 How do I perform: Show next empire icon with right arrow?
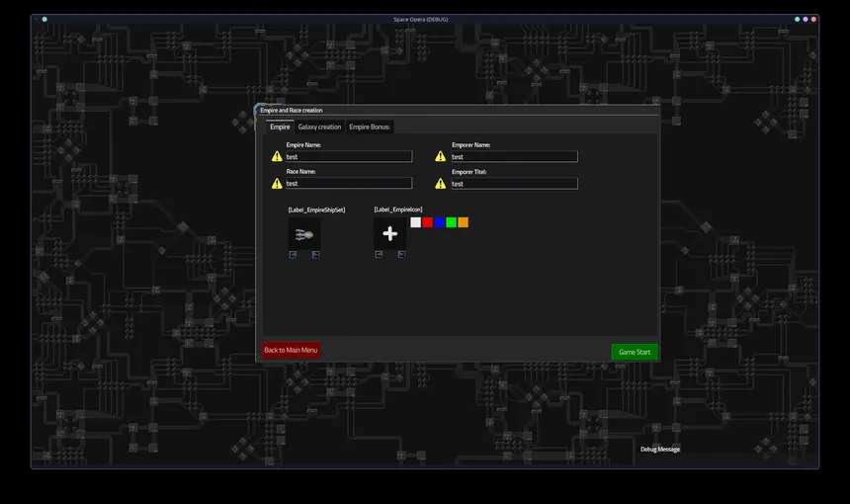pyautogui.click(x=401, y=254)
